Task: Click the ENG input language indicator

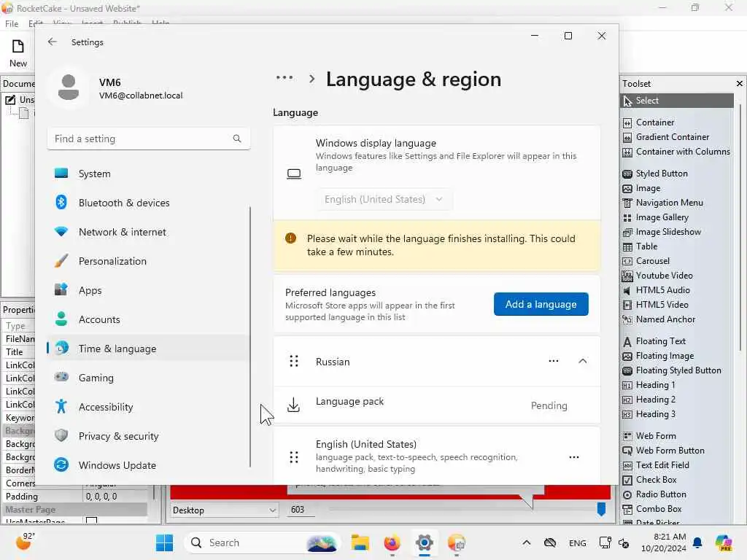Action: [x=578, y=543]
